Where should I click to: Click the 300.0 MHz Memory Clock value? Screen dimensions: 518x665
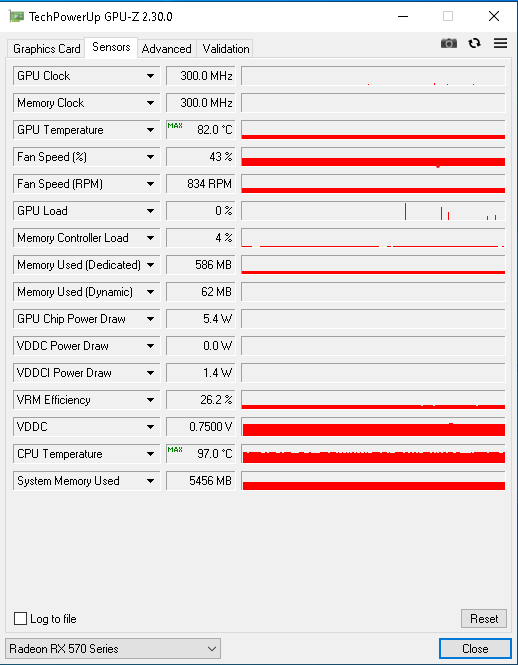[x=200, y=103]
